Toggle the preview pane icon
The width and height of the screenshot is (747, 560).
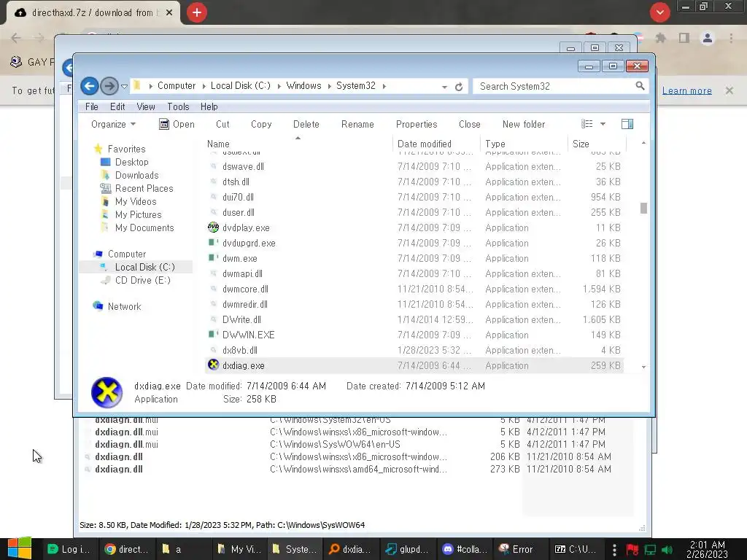click(627, 124)
